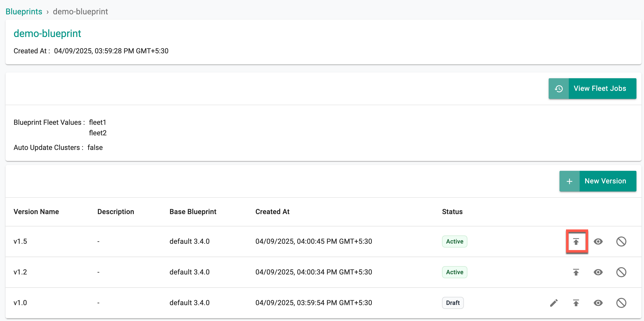Click the history clock icon on View Fleet Jobs
644x321 pixels.
pos(559,89)
